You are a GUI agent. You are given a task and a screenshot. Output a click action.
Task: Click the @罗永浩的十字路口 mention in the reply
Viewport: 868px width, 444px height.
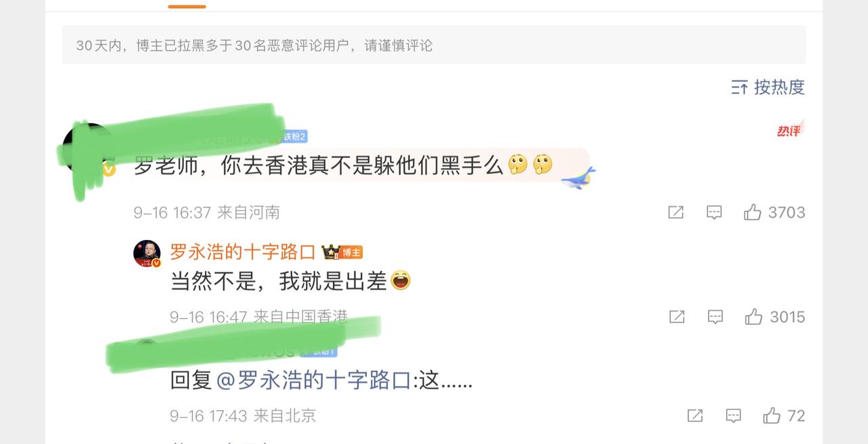[313, 380]
